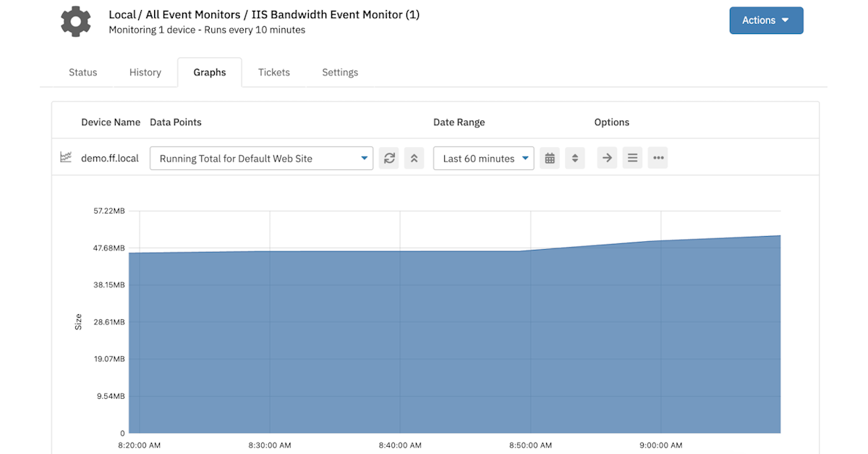The width and height of the screenshot is (868, 454).
Task: Open the Running Total data points dropdown
Action: 260,158
